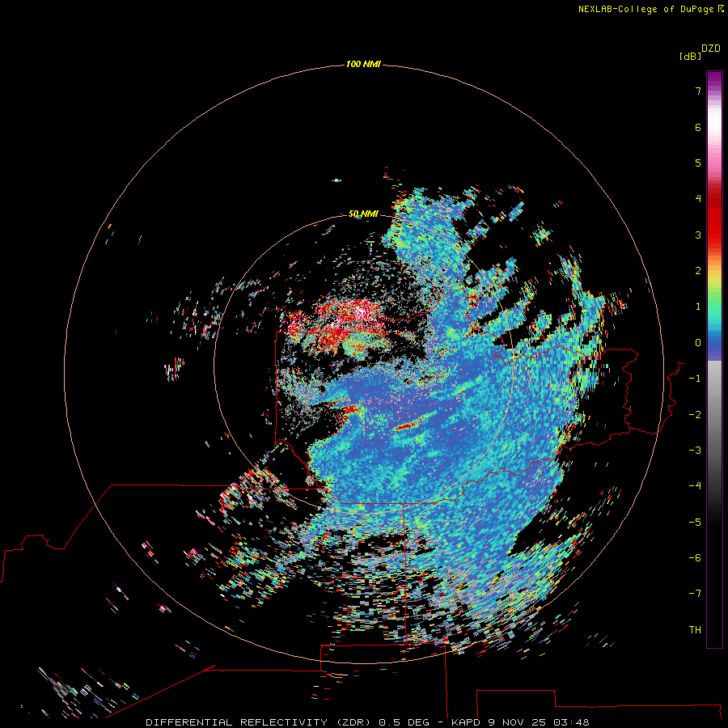The image size is (728, 728).
Task: Click the -7 dB value on scale
Action: pos(695,594)
